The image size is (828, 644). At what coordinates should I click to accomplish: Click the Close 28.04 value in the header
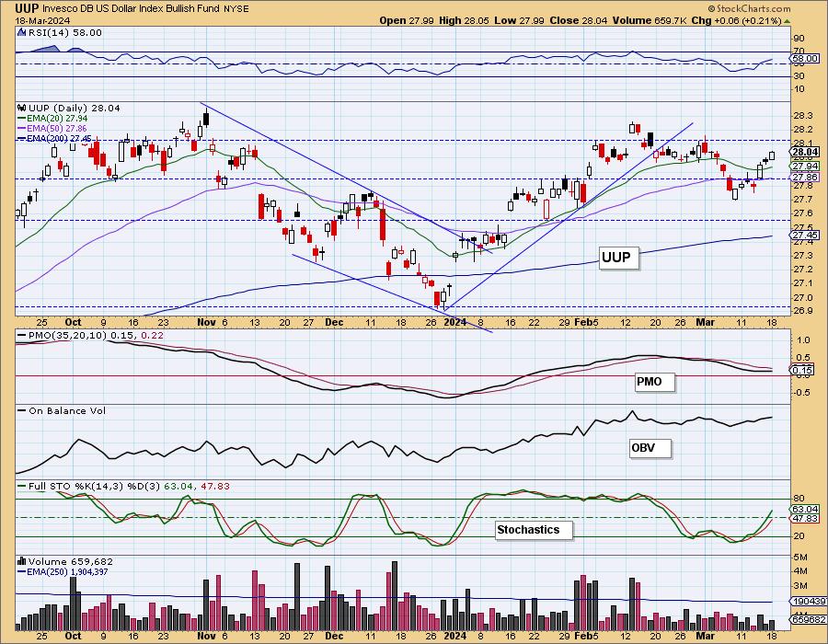pyautogui.click(x=579, y=20)
